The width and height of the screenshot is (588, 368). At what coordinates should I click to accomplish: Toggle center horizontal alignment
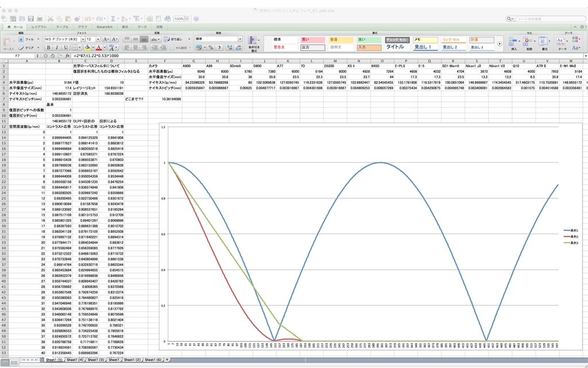pyautogui.click(x=136, y=48)
